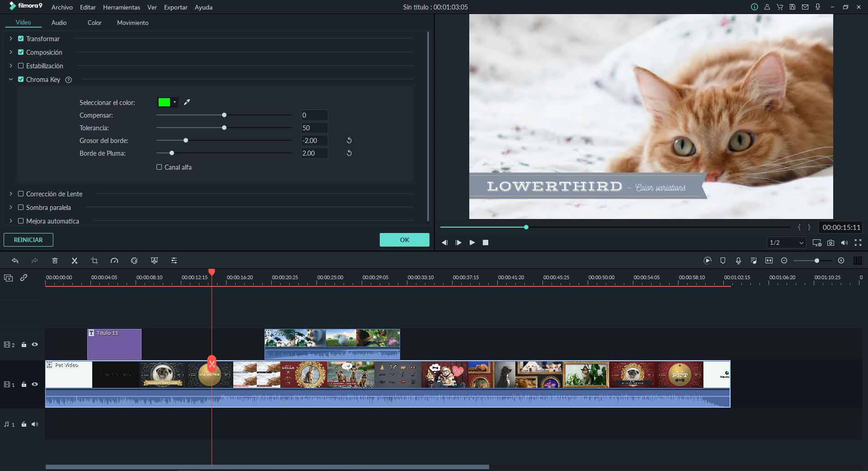Open the shopping cart icon

click(780, 7)
